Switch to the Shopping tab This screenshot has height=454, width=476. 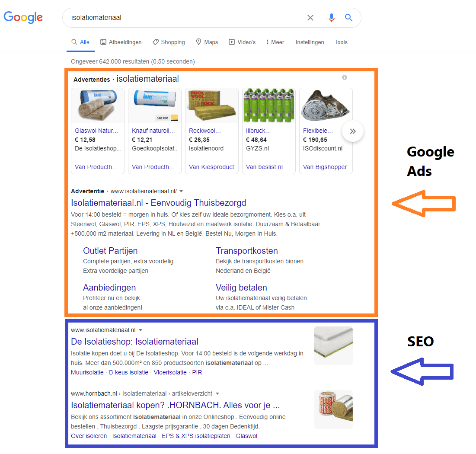[169, 42]
